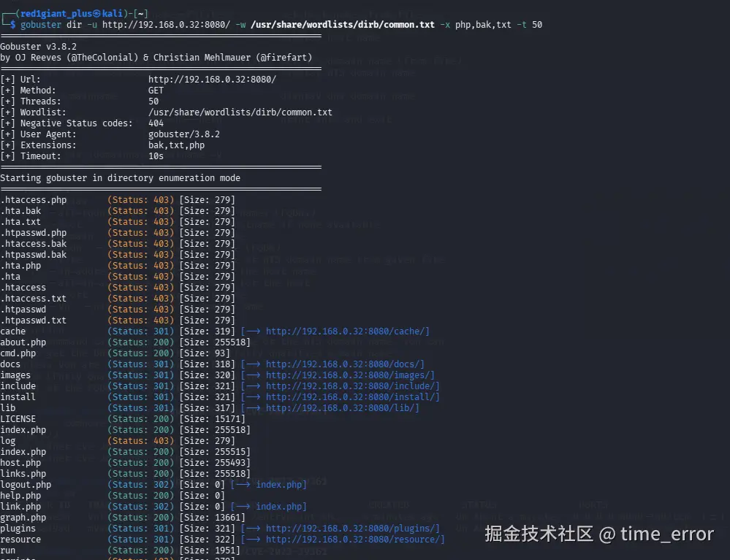Open the include/ redirect URL

(x=350, y=386)
